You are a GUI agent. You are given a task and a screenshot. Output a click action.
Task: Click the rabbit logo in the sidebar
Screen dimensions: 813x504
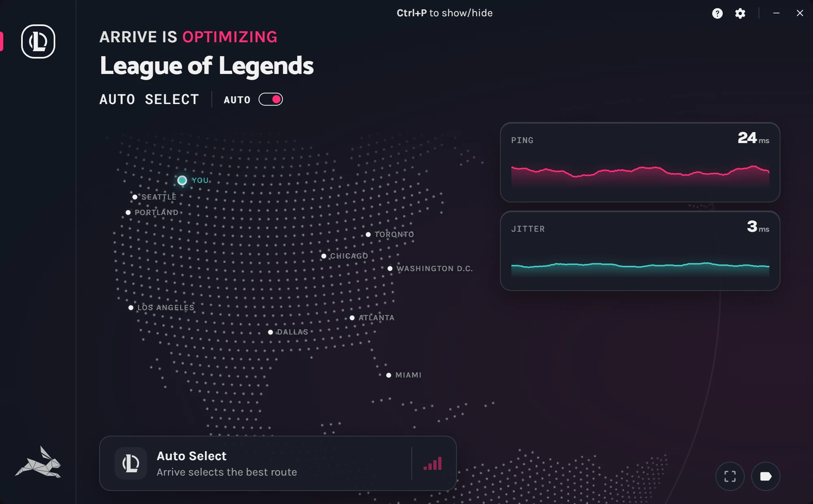point(38,462)
